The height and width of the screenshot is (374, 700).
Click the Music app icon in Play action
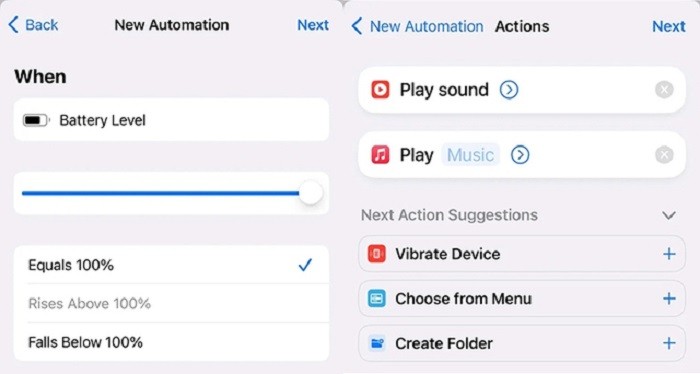[x=380, y=155]
